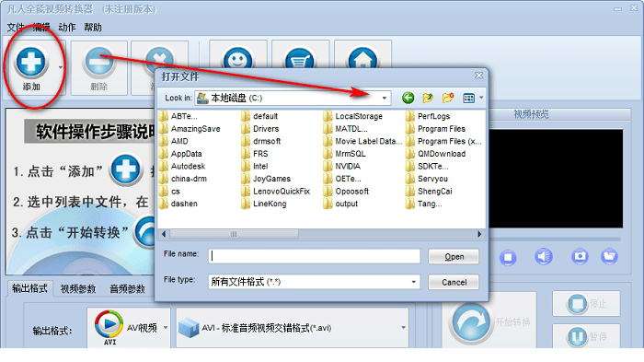Click the File name input field

[315, 256]
